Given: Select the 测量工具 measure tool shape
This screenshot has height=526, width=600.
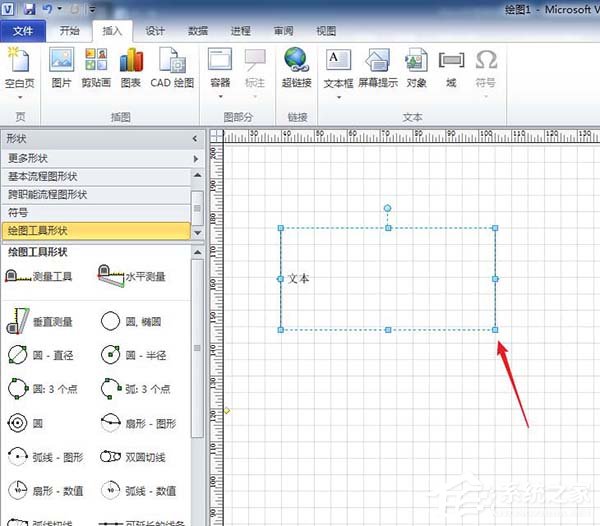Looking at the screenshot, I should (x=39, y=276).
